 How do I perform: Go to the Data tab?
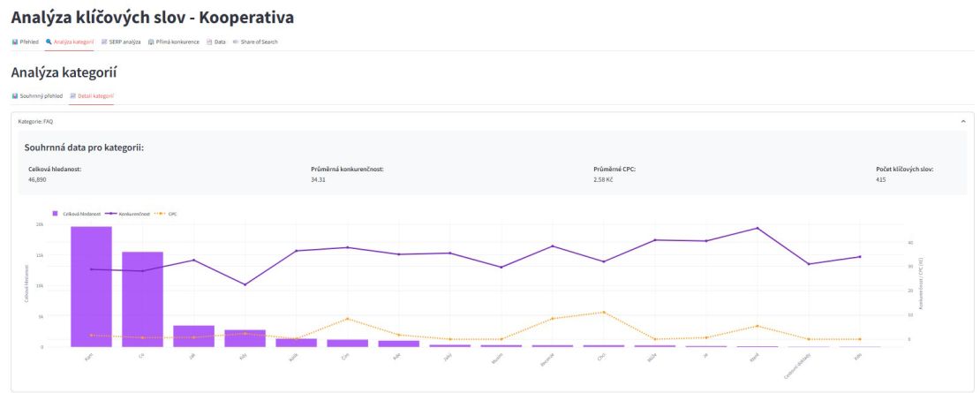[x=216, y=42]
